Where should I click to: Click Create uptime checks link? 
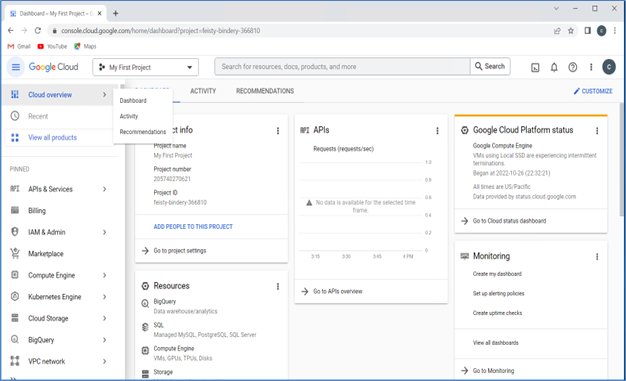[x=497, y=313]
